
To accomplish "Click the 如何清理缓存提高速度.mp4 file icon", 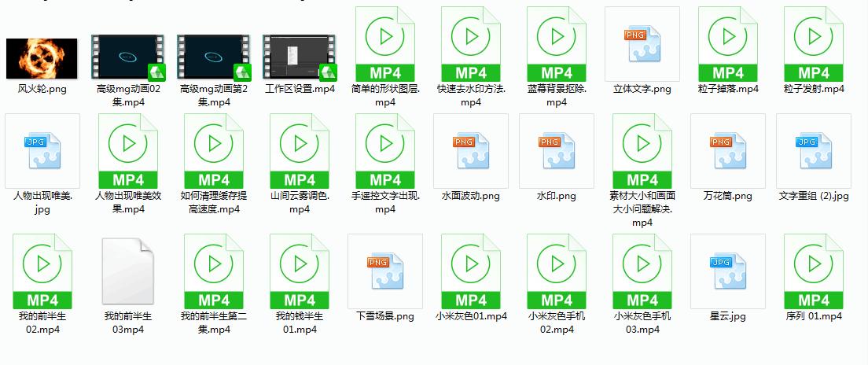I will [214, 151].
